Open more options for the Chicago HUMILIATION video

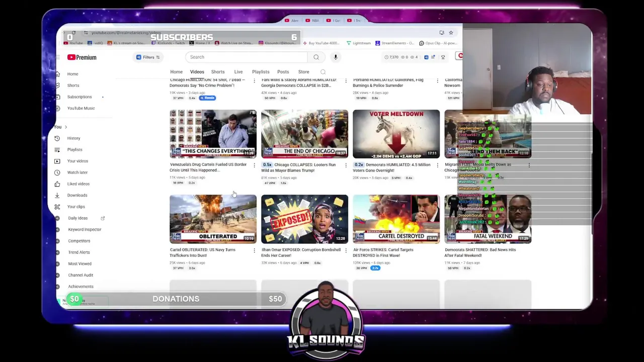point(254,80)
